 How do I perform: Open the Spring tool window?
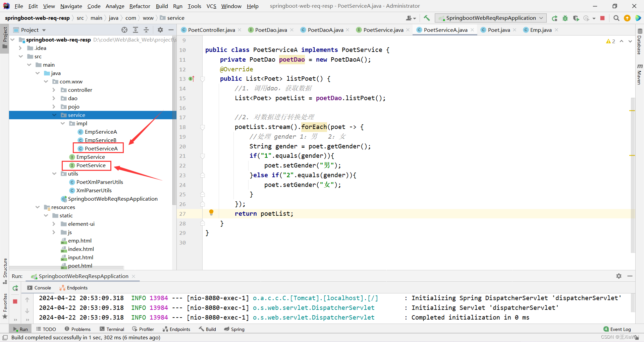[x=234, y=329]
